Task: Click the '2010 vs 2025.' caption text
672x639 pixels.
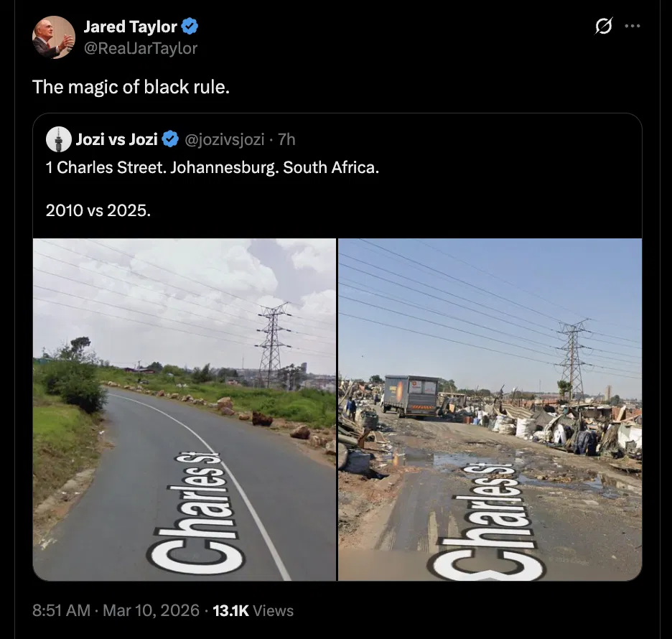Action: tap(98, 210)
